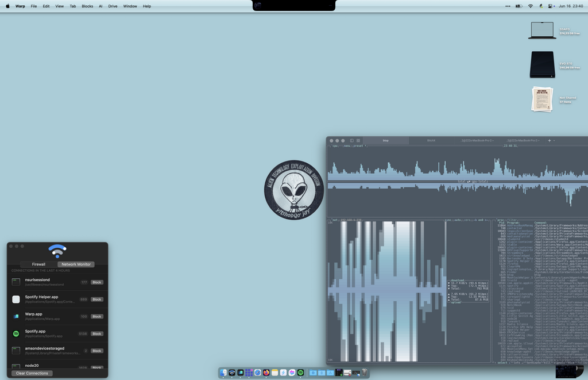The image size is (588, 380).
Task: Click the leaf icon in menu bar
Action: [x=541, y=6]
